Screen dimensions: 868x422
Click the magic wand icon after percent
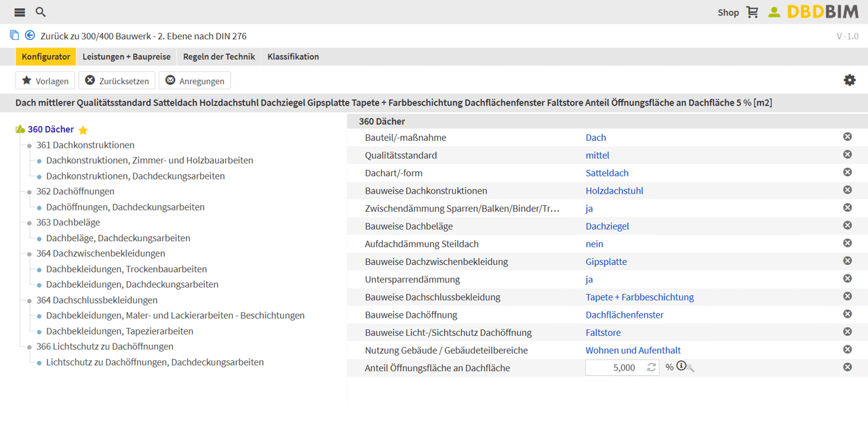click(690, 368)
